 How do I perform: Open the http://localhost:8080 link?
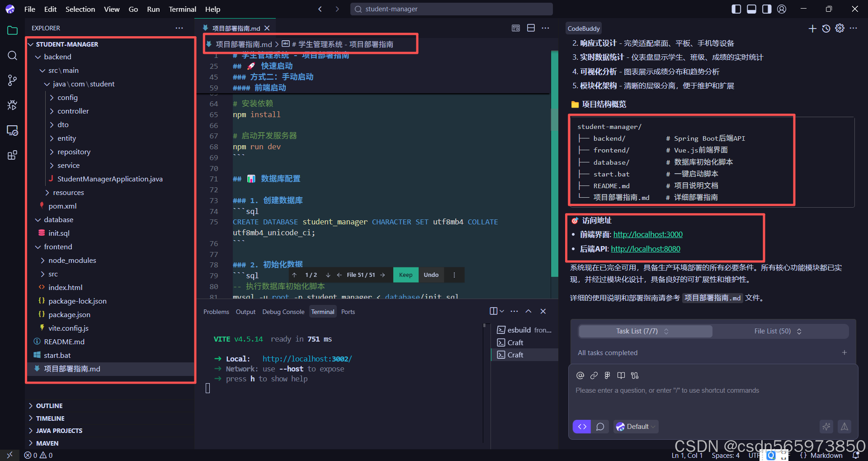click(x=646, y=249)
